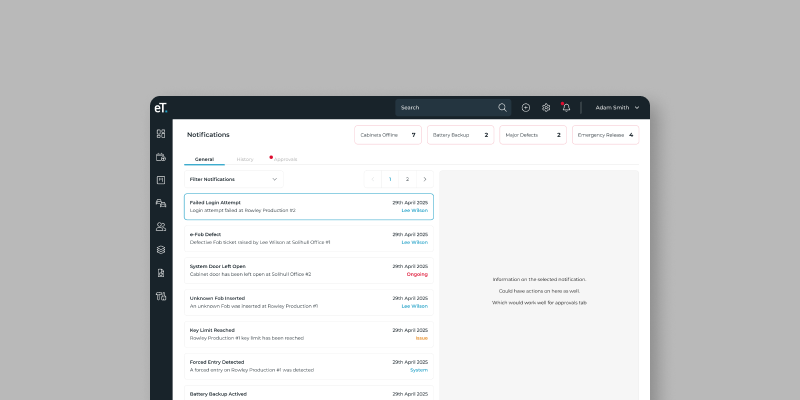Click the System label on Forced Entry row
This screenshot has height=400, width=800.
pyautogui.click(x=419, y=370)
